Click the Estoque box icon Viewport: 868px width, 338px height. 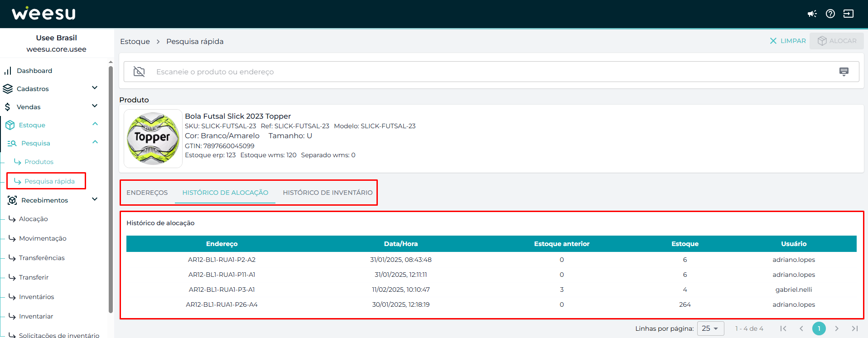10,125
